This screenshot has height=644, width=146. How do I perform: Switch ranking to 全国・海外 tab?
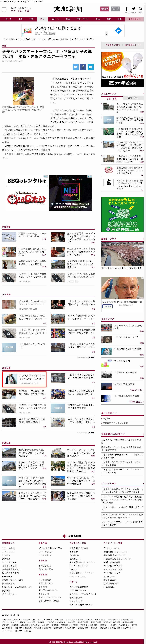point(133,98)
